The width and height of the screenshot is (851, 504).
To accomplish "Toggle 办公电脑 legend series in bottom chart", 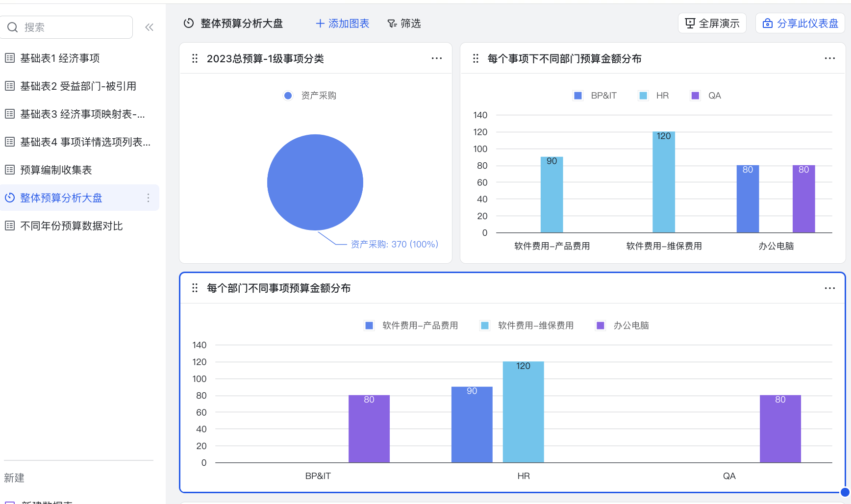I will 623,326.
